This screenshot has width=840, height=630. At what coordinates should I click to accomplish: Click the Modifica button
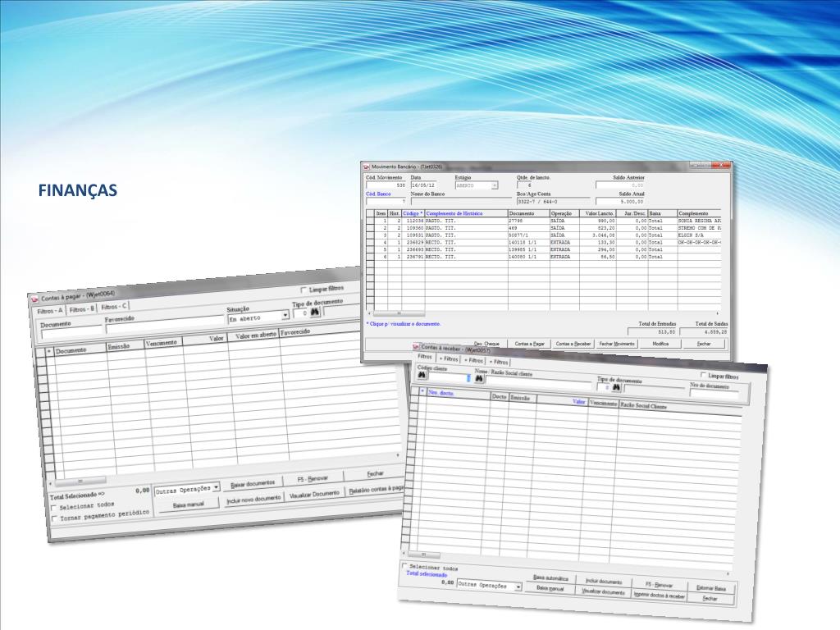(660, 344)
